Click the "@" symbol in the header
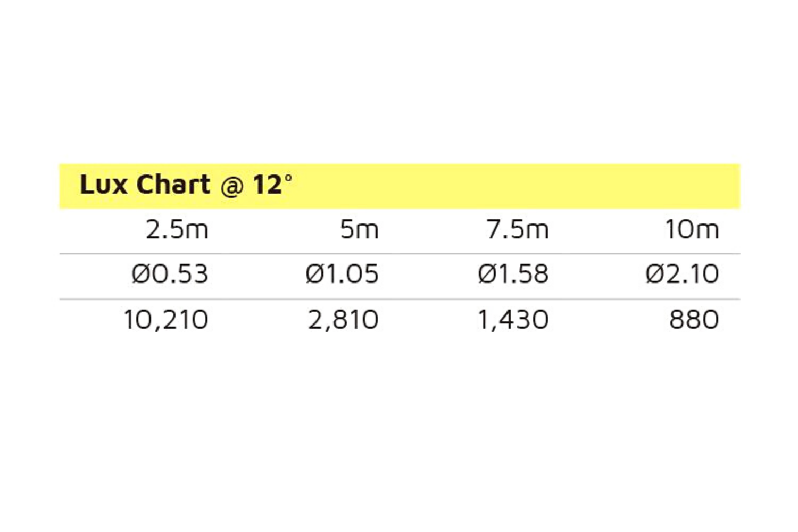The height and width of the screenshot is (532, 798). [x=231, y=186]
